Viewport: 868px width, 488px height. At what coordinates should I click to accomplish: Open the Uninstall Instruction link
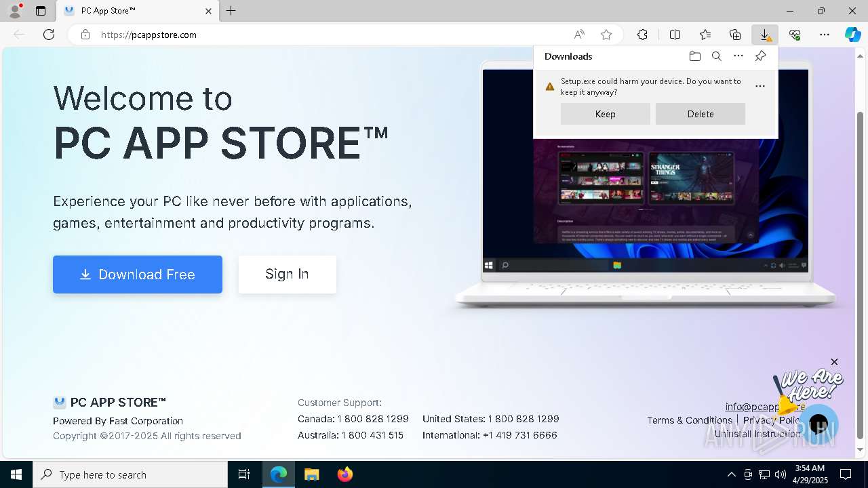757,434
